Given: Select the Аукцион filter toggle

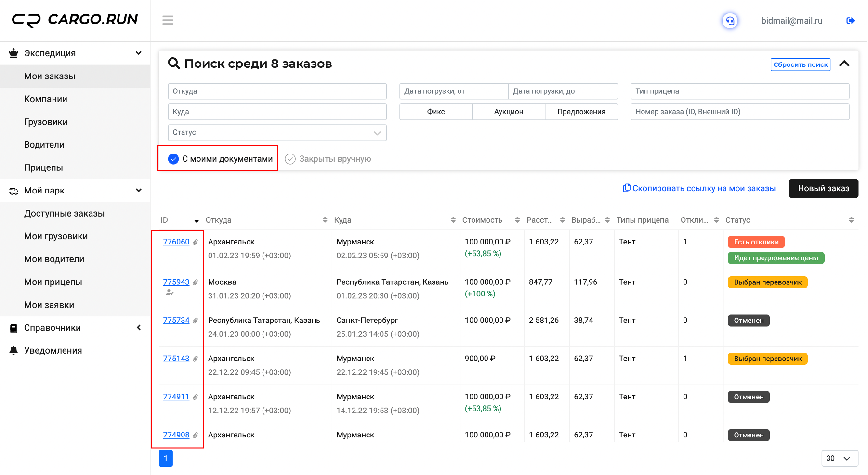Looking at the screenshot, I should pyautogui.click(x=509, y=112).
